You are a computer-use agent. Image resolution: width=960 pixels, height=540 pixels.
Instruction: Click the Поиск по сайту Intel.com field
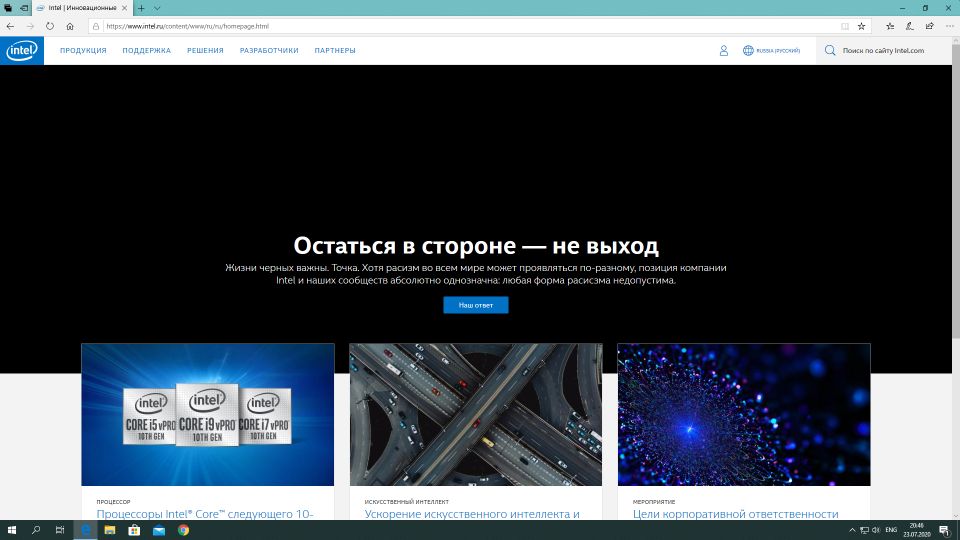tap(883, 50)
